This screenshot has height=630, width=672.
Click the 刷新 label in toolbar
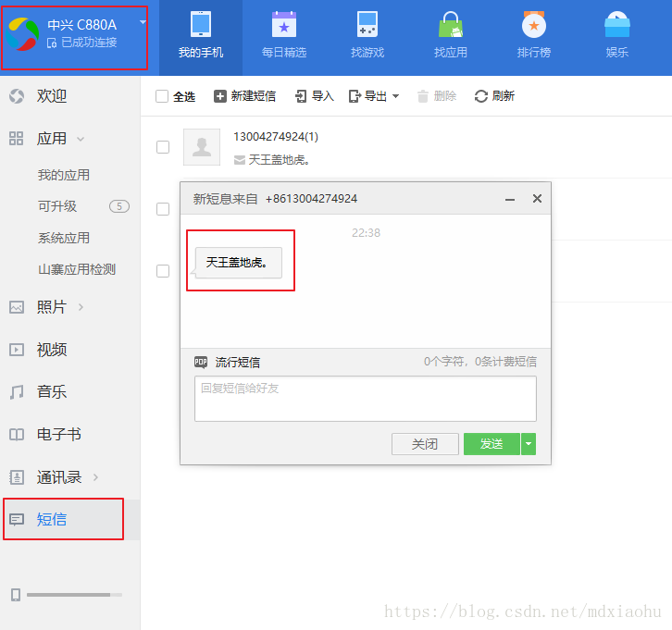pyautogui.click(x=504, y=96)
